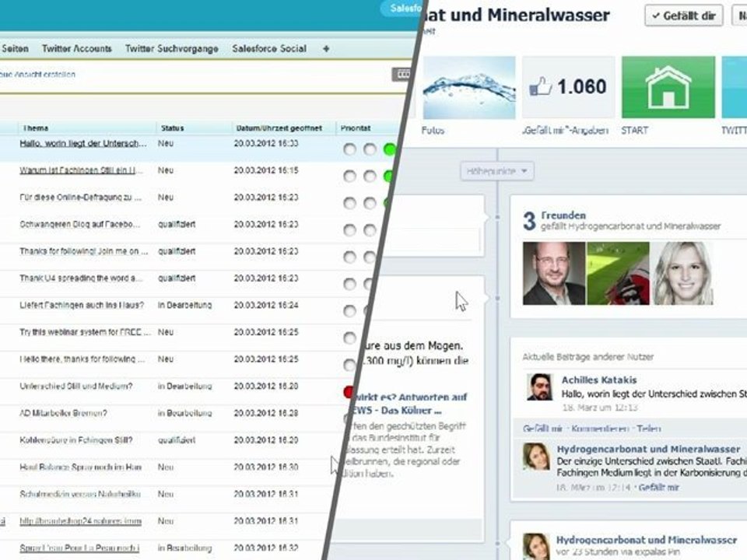747x560 pixels.
Task: Expand the Höhepunkte dropdown
Action: pos(497,171)
